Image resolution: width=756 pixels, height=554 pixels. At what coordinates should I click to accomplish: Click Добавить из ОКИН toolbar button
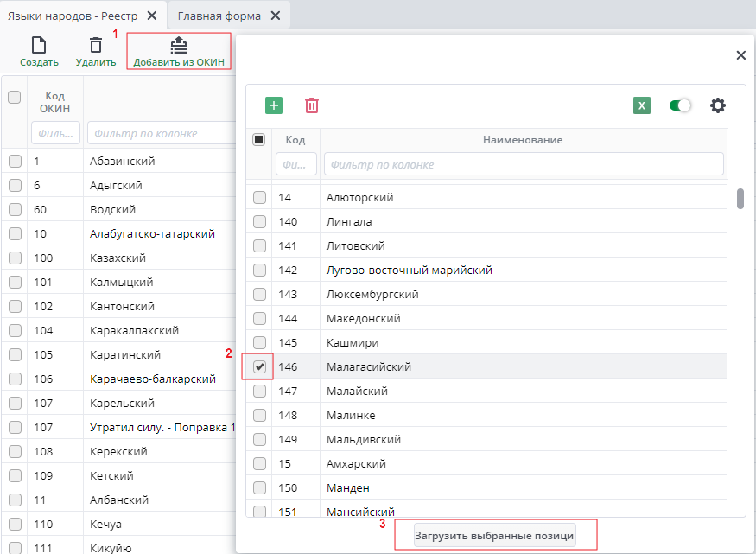pos(179,52)
